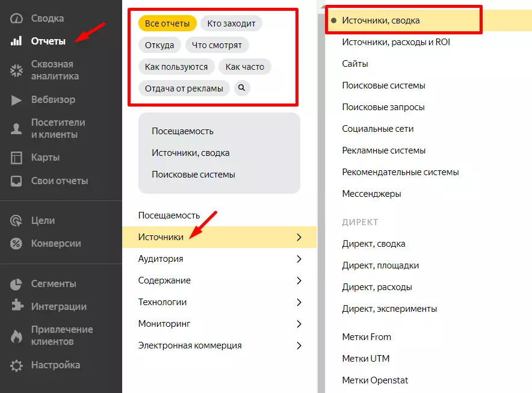This screenshot has height=393, width=532.
Task: Open the Сегменты menu item
Action: click(54, 283)
